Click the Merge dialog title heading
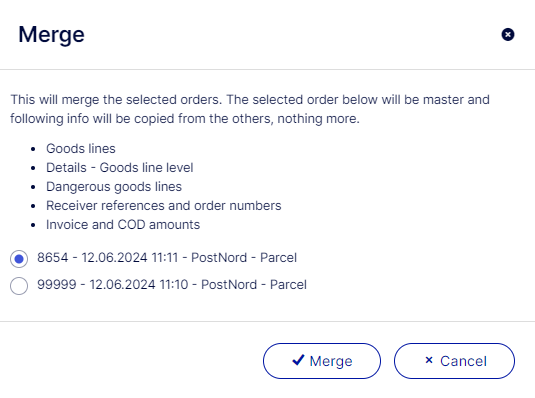 pyautogui.click(x=52, y=34)
